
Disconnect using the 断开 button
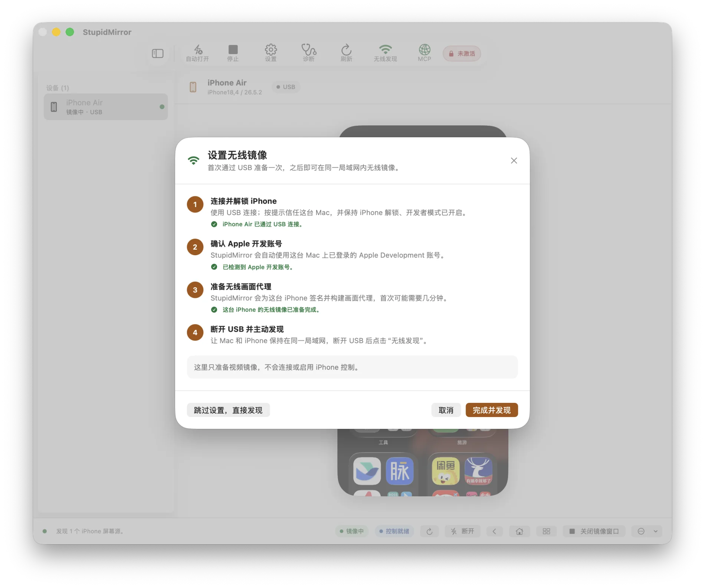(x=462, y=531)
